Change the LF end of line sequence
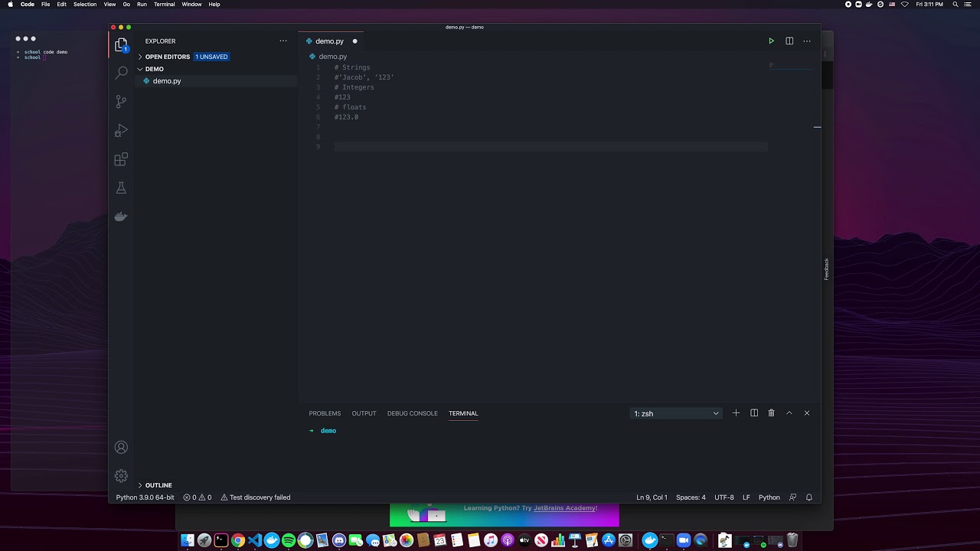Screen dimensions: 980x551 746,497
